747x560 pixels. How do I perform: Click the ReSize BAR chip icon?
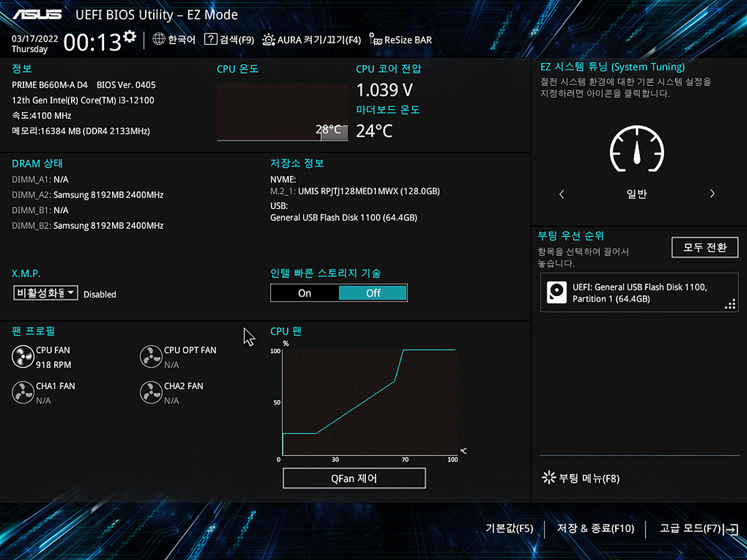pos(375,40)
